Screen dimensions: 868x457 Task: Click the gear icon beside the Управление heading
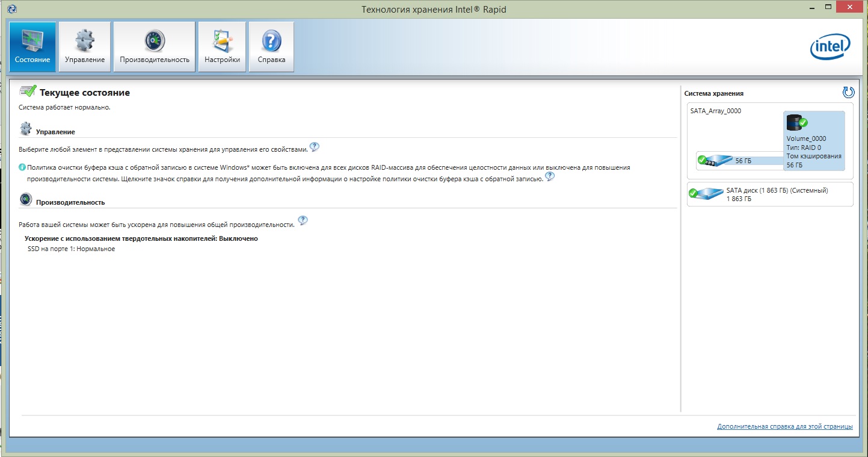click(26, 129)
